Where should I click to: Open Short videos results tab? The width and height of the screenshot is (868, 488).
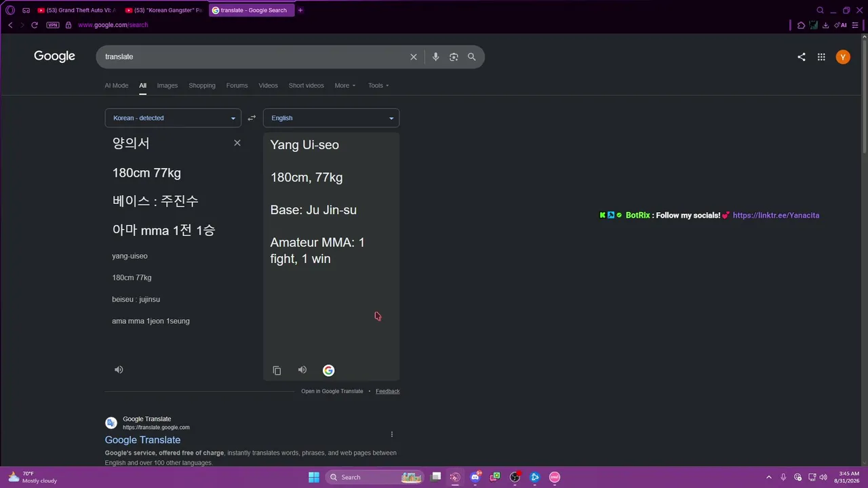pyautogui.click(x=307, y=85)
